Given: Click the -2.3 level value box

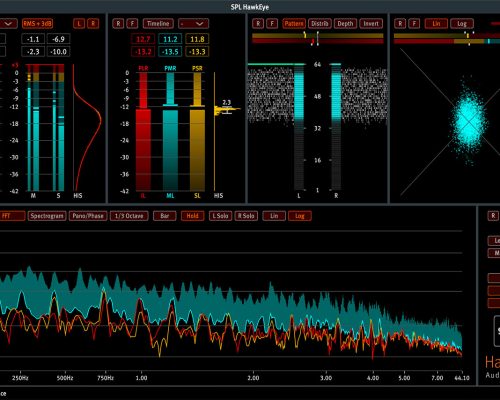Looking at the screenshot, I should click(33, 52).
